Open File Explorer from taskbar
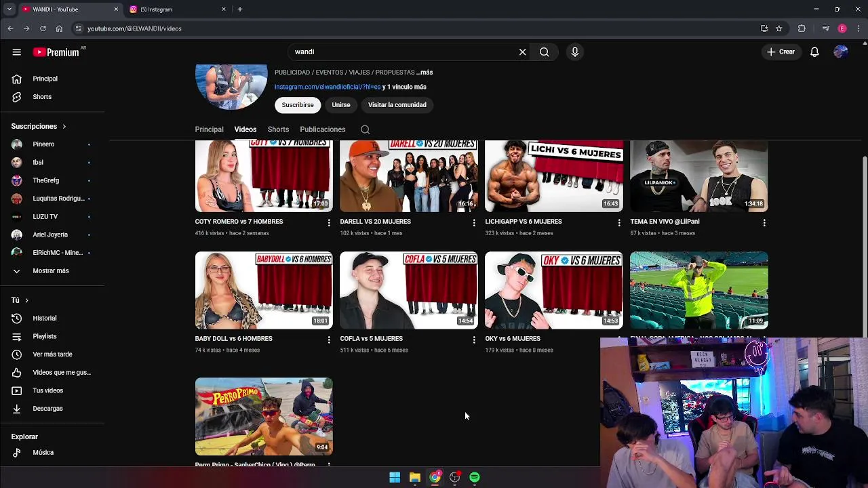The width and height of the screenshot is (868, 488). [x=414, y=477]
